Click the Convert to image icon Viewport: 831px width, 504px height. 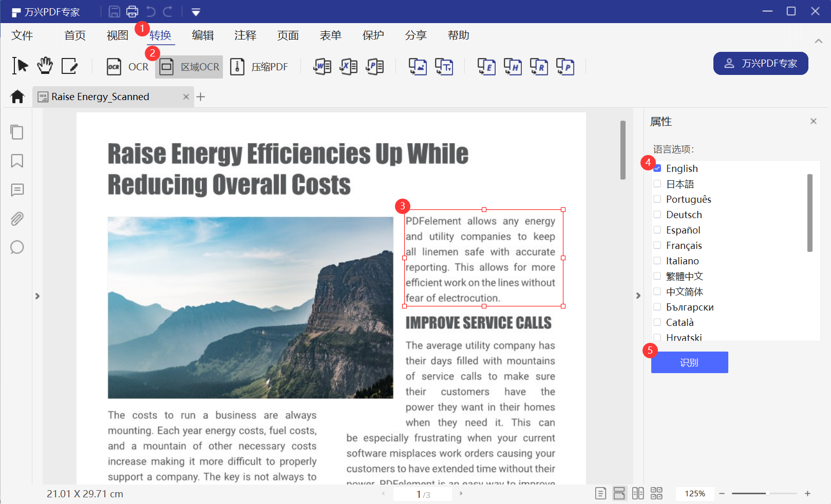click(x=418, y=67)
